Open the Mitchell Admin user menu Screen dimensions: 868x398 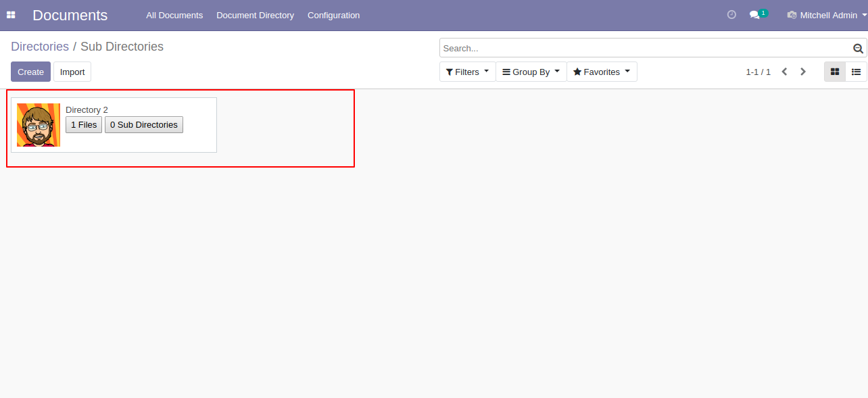[827, 15]
